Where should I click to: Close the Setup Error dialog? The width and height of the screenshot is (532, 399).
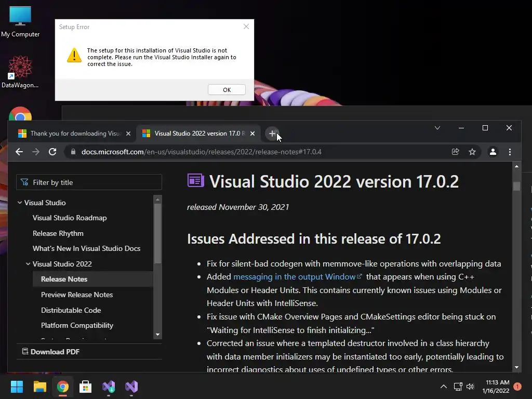point(246,26)
